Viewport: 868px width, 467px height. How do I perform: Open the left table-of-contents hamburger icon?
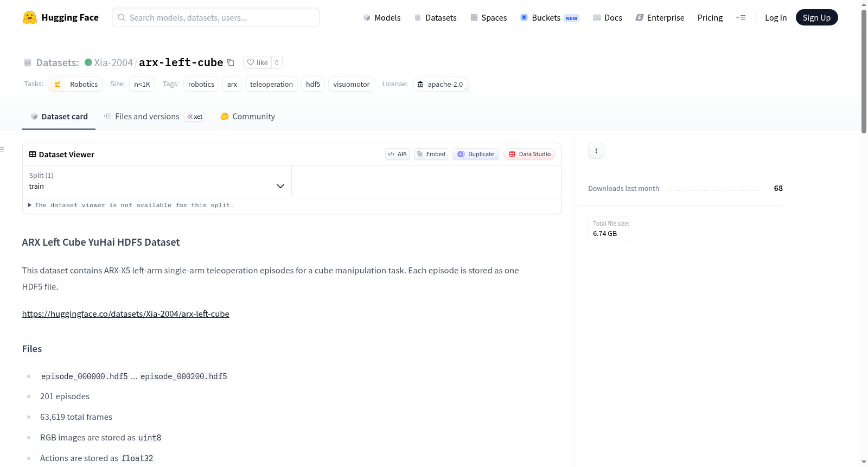2,149
